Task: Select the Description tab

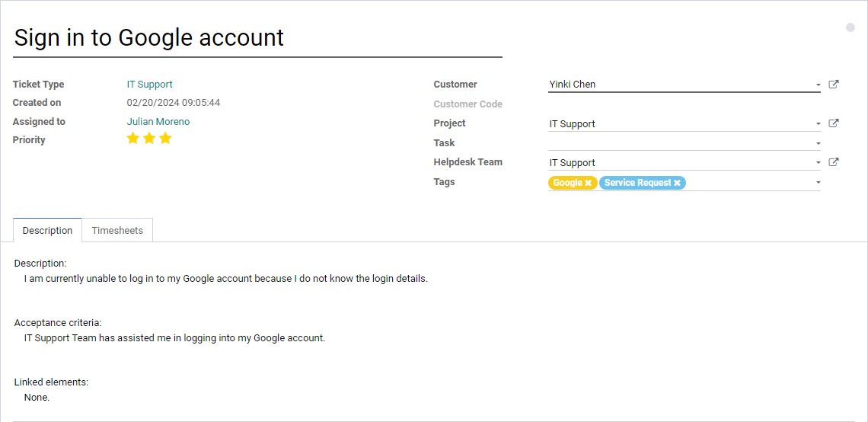Action: click(x=47, y=230)
